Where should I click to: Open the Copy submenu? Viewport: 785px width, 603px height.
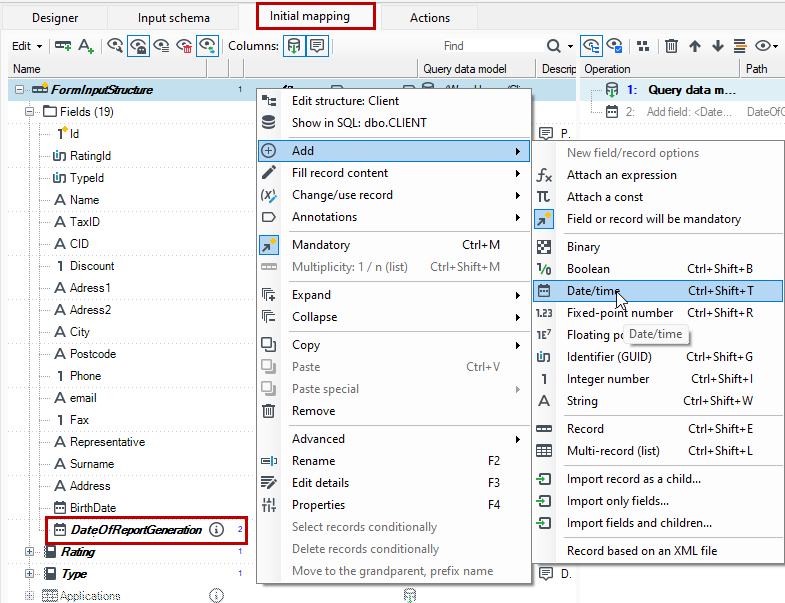click(394, 345)
